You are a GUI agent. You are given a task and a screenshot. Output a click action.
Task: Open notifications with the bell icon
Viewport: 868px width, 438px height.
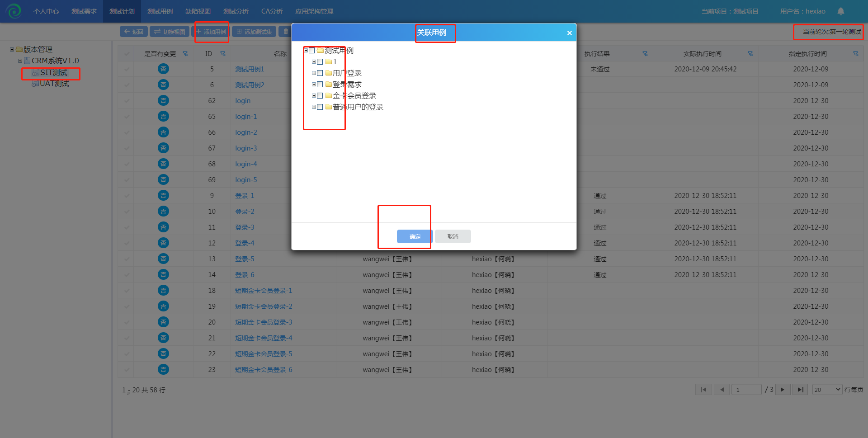point(841,11)
